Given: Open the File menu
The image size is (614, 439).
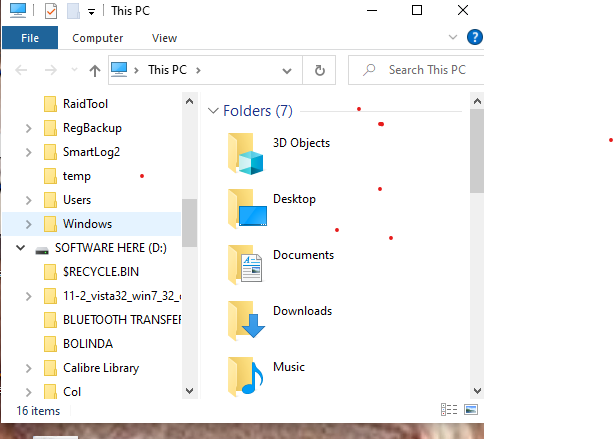Looking at the screenshot, I should point(30,38).
